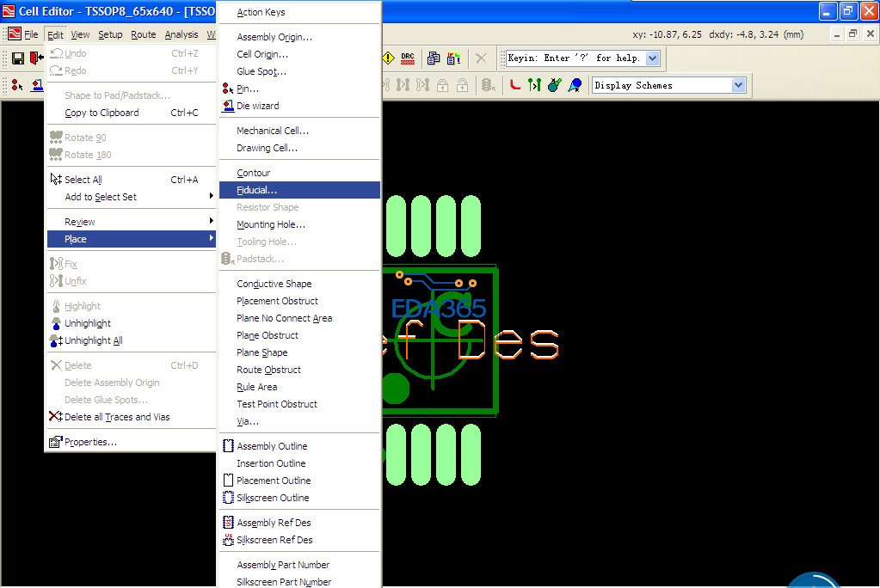Choose Select All from Edit menu
Image resolution: width=880 pixels, height=588 pixels.
(132, 180)
